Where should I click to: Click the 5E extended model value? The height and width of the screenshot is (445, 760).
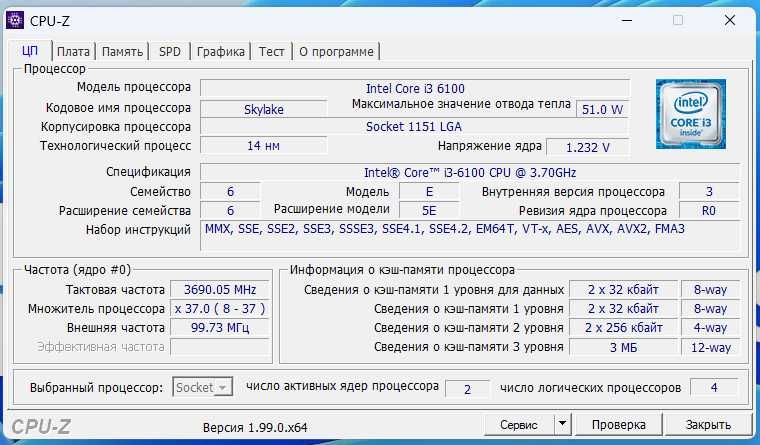point(429,210)
